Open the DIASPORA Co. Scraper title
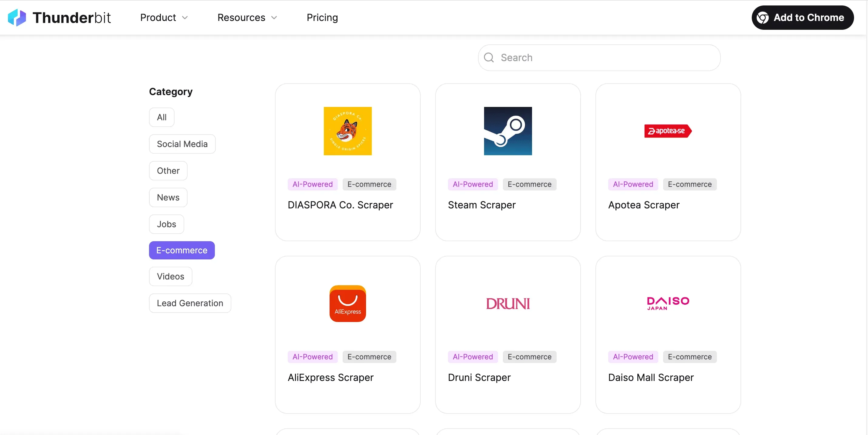868x435 pixels. [x=340, y=205]
